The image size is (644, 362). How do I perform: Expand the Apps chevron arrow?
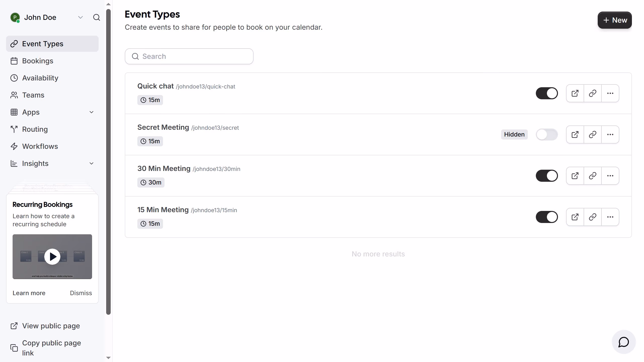[x=92, y=112]
